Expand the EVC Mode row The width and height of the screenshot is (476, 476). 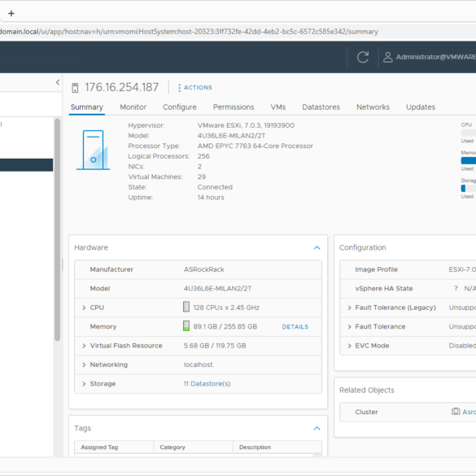point(349,346)
